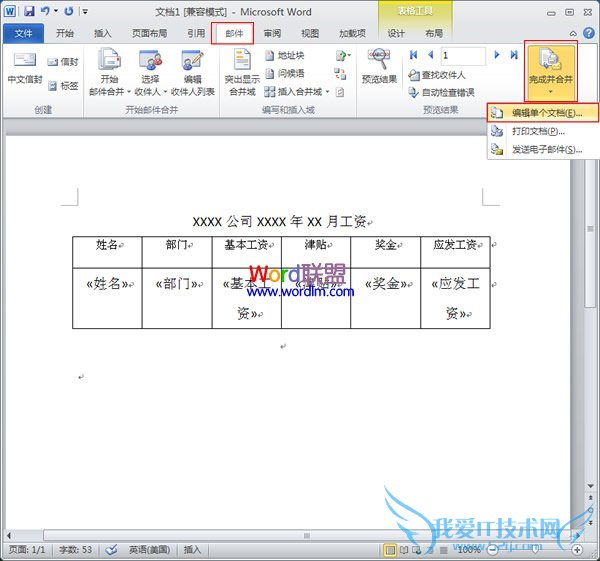Image resolution: width=600 pixels, height=561 pixels.
Task: Open Word Help question mark icon
Action: pyautogui.click(x=589, y=33)
